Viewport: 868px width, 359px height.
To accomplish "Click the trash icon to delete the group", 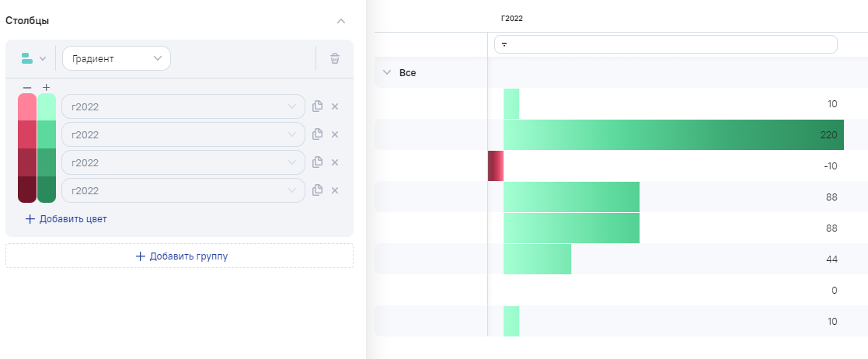I will [x=335, y=58].
